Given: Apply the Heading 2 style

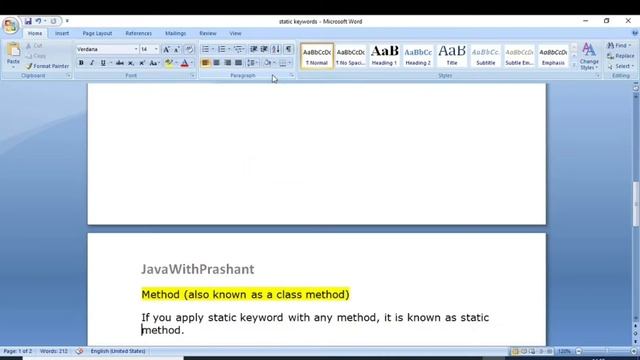Looking at the screenshot, I should [x=418, y=56].
